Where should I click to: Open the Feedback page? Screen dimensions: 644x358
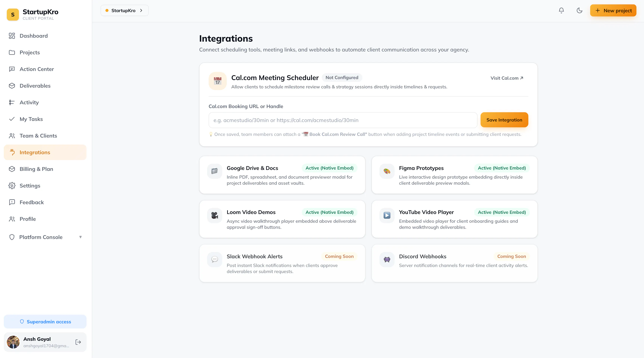coord(45,202)
